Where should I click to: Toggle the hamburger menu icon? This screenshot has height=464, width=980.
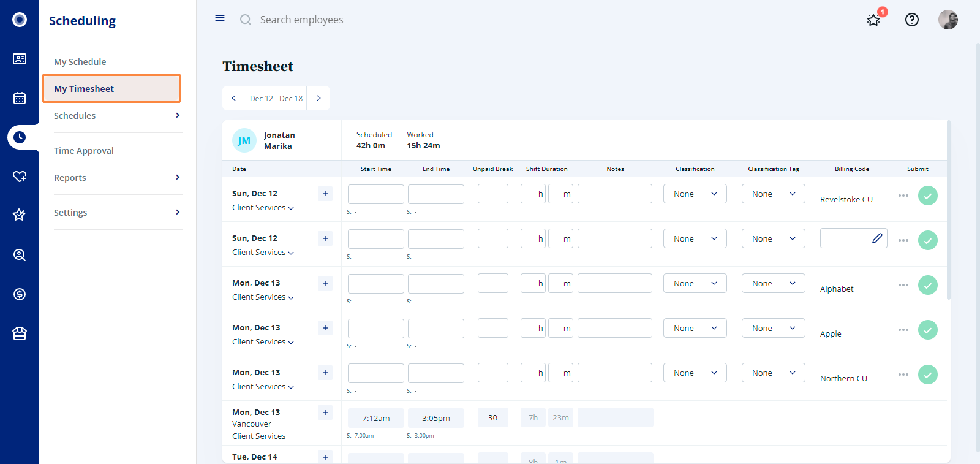coord(220,18)
